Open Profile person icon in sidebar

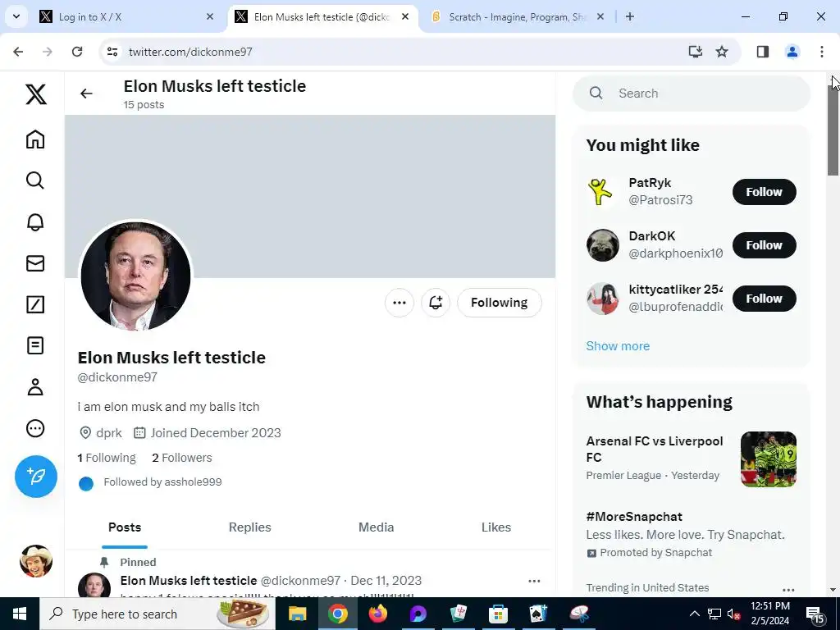click(35, 387)
